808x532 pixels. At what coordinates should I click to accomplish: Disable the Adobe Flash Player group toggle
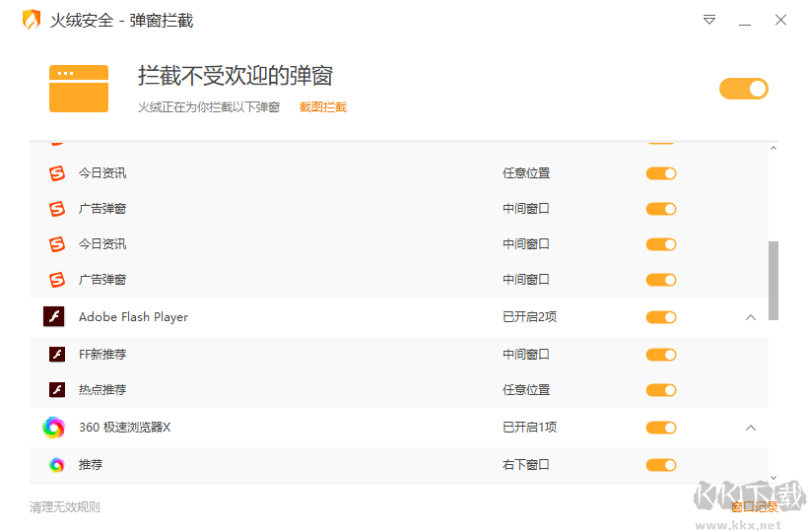[661, 317]
